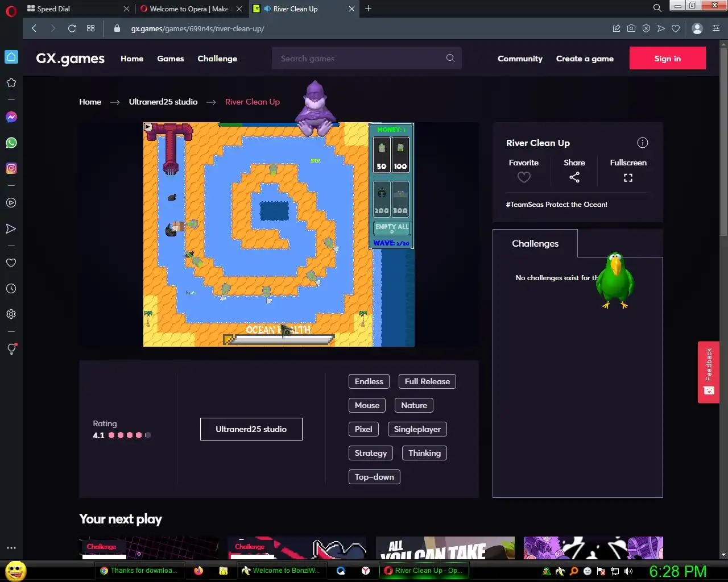Click the Opera logo menu button
This screenshot has width=728, height=582.
click(x=11, y=11)
